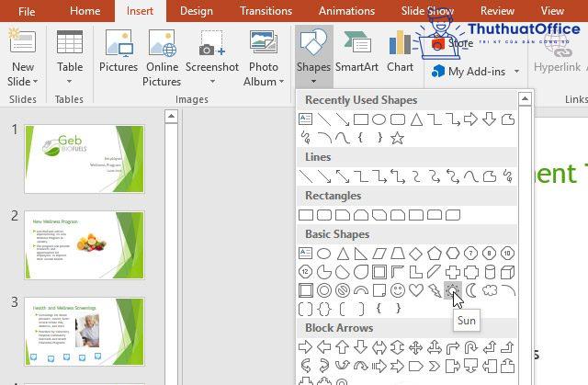Pick the Regular Pentagon shape

click(x=435, y=254)
